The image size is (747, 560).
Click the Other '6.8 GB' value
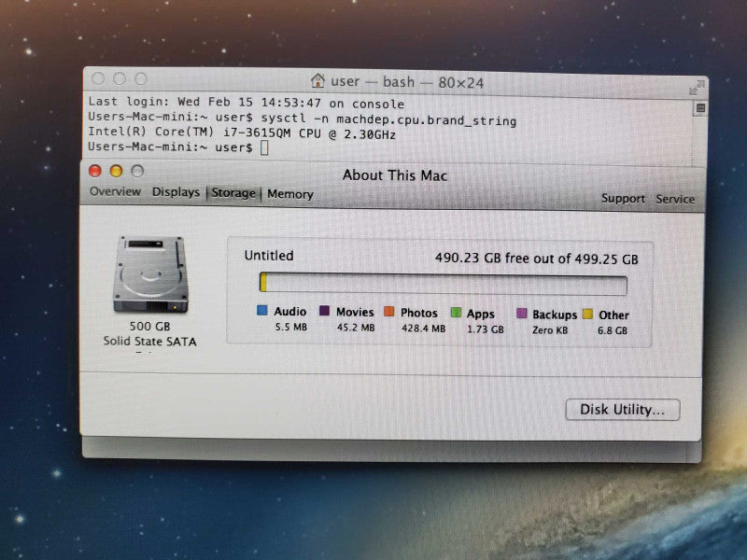[613, 330]
